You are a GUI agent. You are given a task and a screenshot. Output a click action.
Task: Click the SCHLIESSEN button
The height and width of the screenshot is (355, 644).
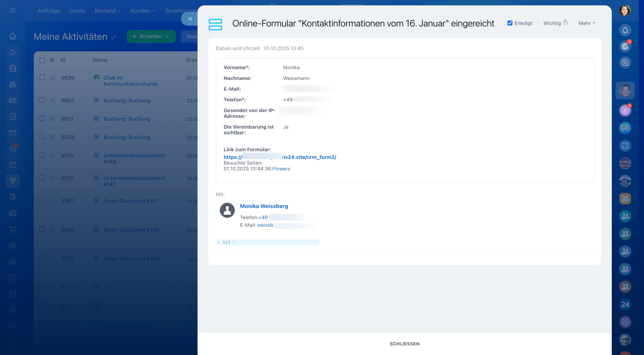coord(405,344)
